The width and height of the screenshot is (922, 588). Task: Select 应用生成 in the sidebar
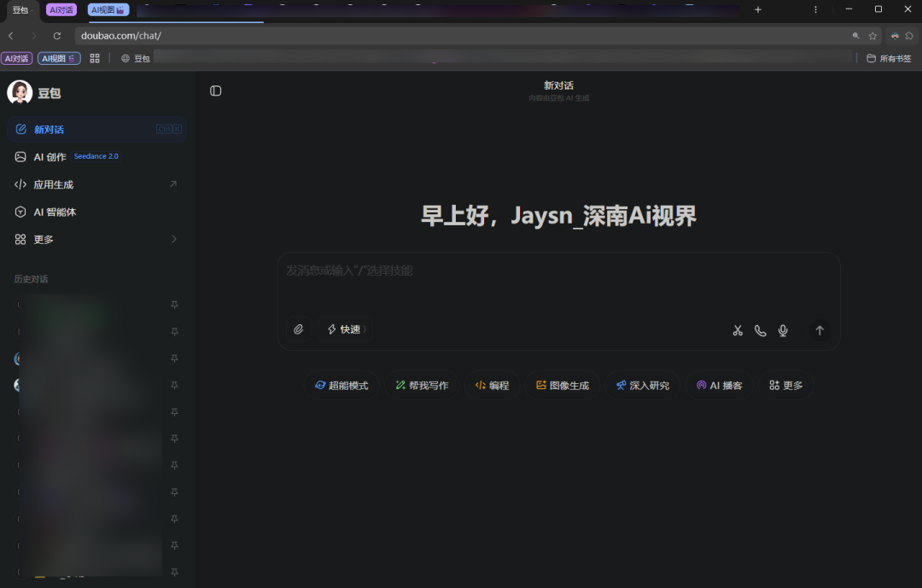click(51, 183)
